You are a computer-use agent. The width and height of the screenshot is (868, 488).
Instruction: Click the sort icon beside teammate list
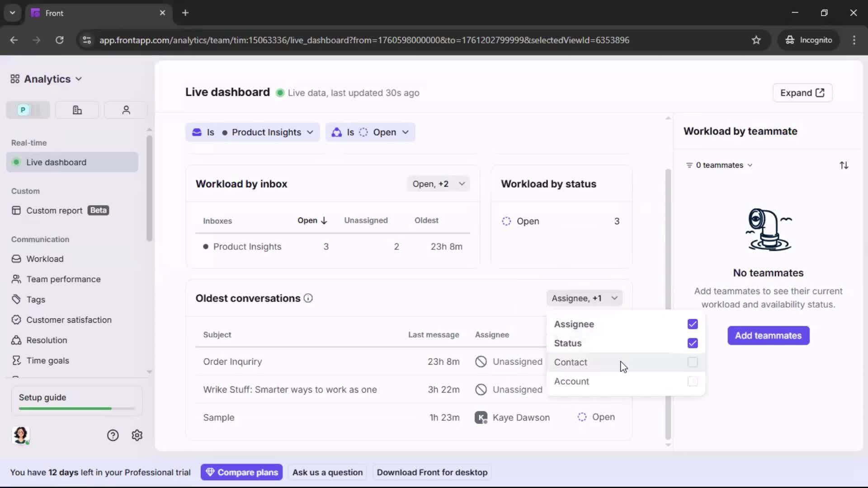click(x=844, y=165)
